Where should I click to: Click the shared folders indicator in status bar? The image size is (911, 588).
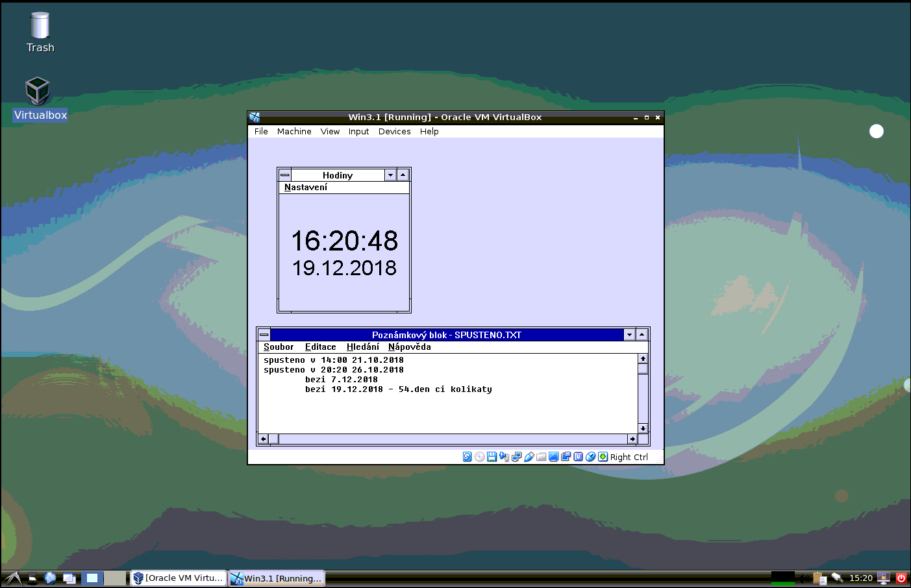tap(541, 457)
